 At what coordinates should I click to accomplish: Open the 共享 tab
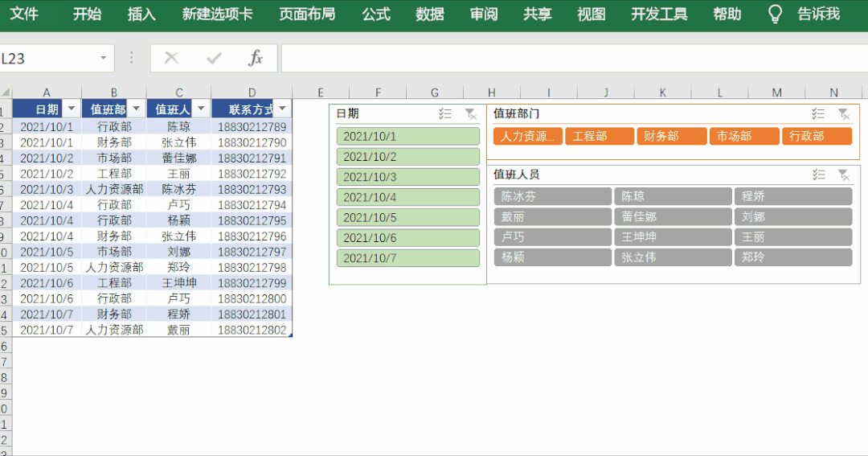538,14
